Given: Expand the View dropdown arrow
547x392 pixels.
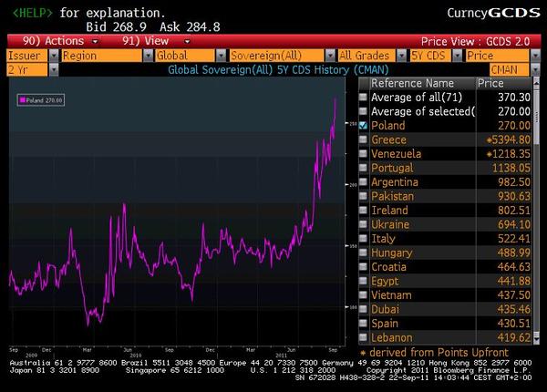Looking at the screenshot, I should (x=187, y=42).
